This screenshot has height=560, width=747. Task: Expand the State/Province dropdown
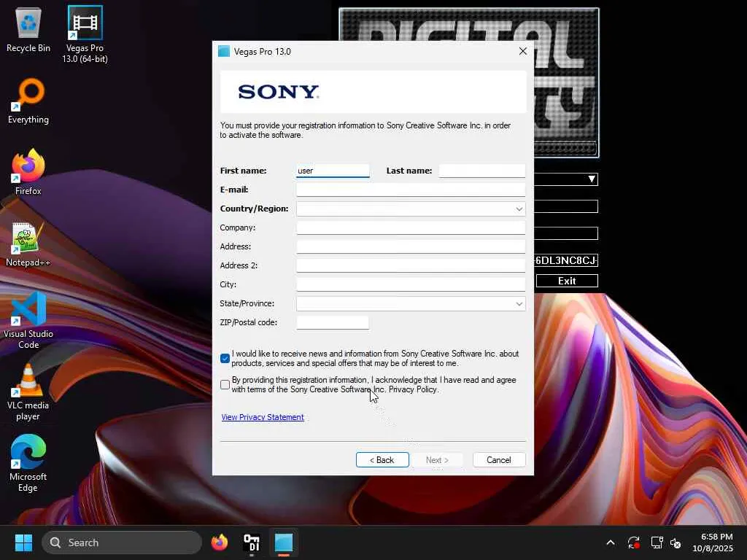519,303
